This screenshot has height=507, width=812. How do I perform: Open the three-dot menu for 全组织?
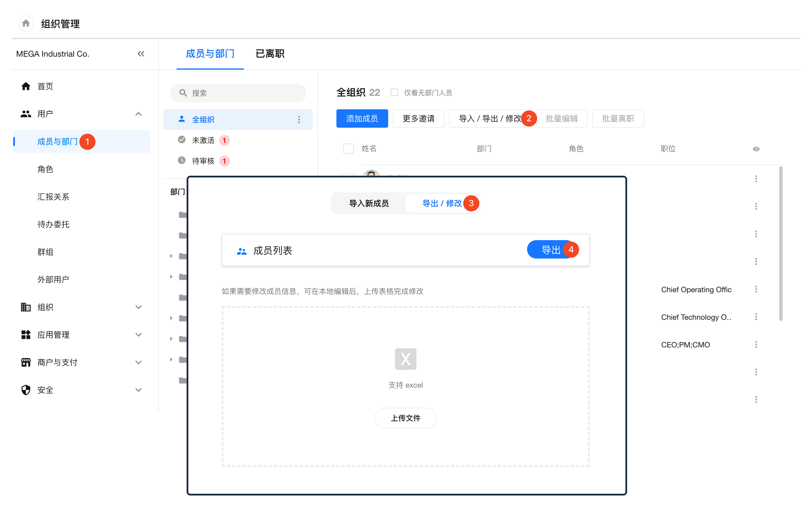point(299,119)
